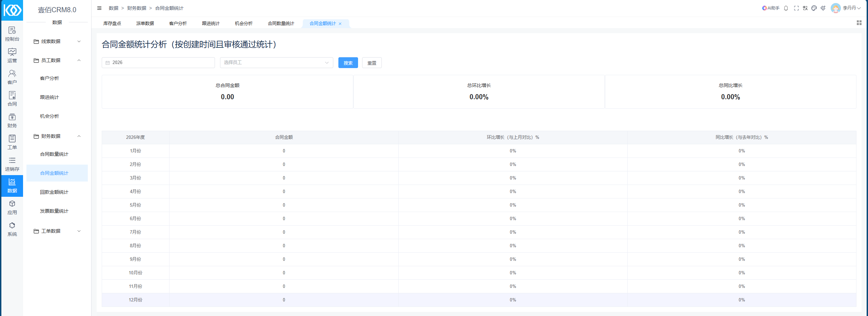The image size is (868, 316).
Task: Expand the 工单数据 menu group
Action: tap(57, 231)
